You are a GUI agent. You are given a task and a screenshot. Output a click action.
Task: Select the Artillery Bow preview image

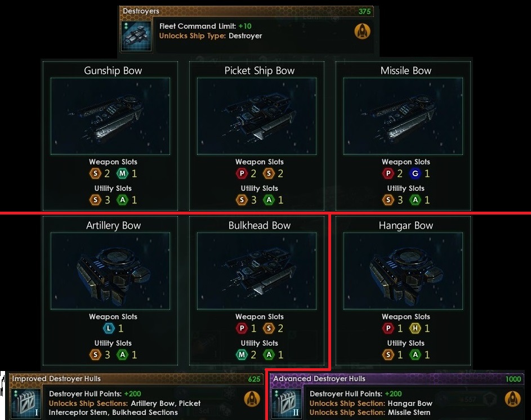(x=110, y=271)
